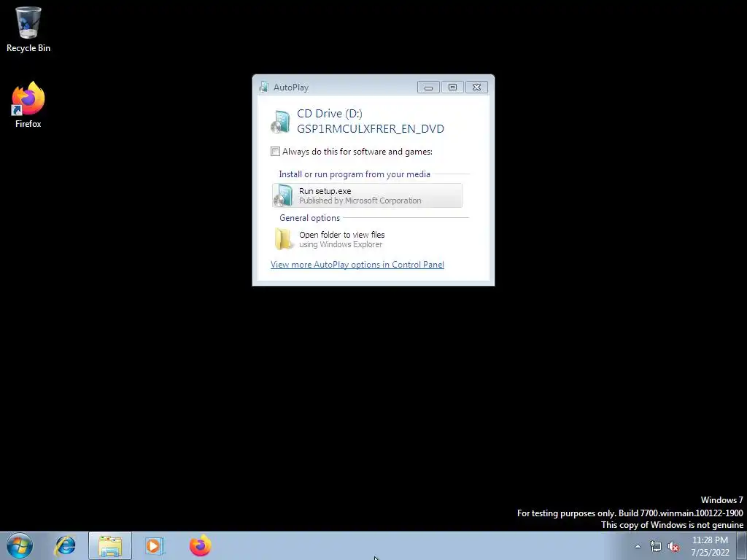Launch Firefox from the taskbar
747x560 pixels.
pyautogui.click(x=200, y=545)
